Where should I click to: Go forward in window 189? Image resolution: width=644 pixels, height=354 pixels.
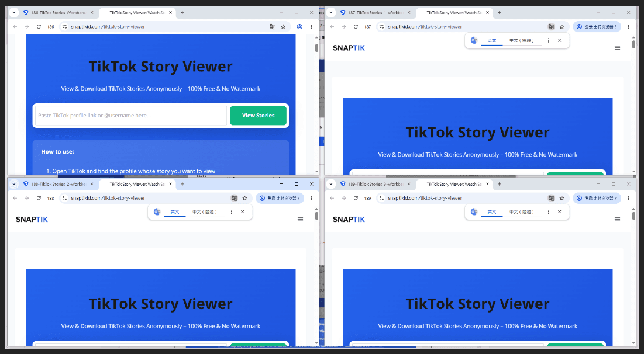[344, 198]
